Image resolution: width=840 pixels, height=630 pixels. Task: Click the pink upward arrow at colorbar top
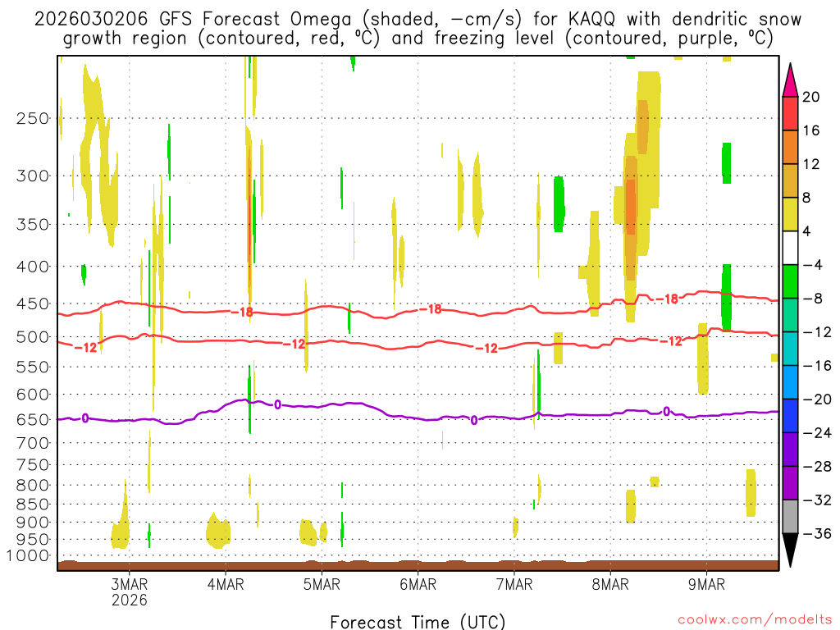coord(790,80)
